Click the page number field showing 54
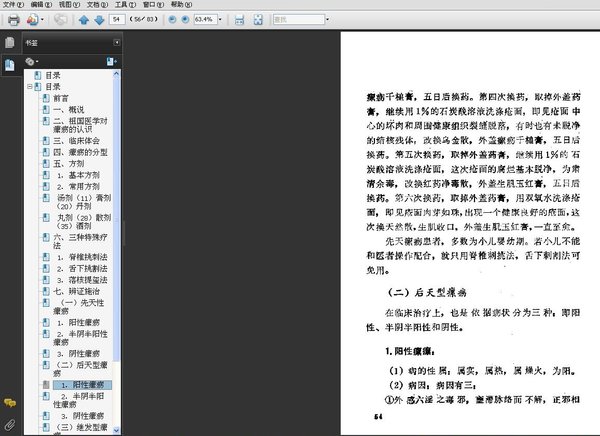 pyautogui.click(x=117, y=19)
